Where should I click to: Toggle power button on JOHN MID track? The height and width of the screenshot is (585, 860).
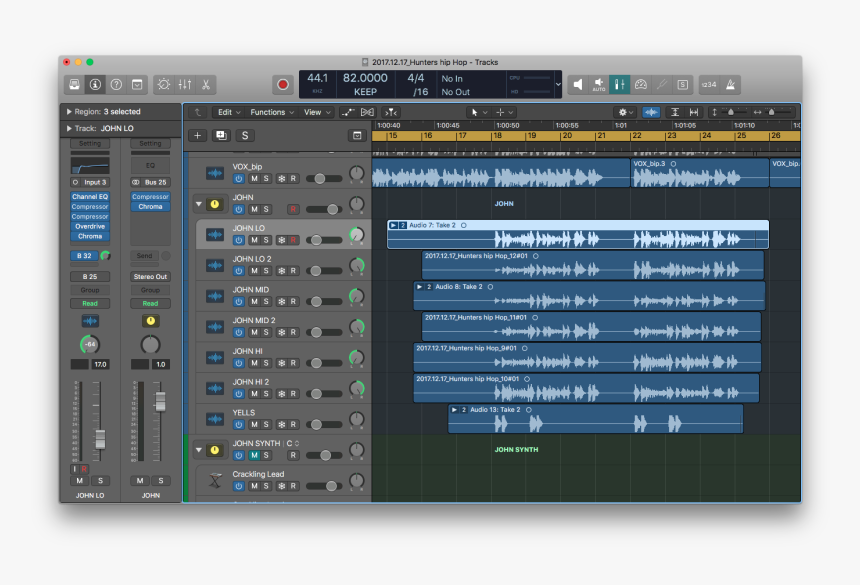tap(239, 302)
